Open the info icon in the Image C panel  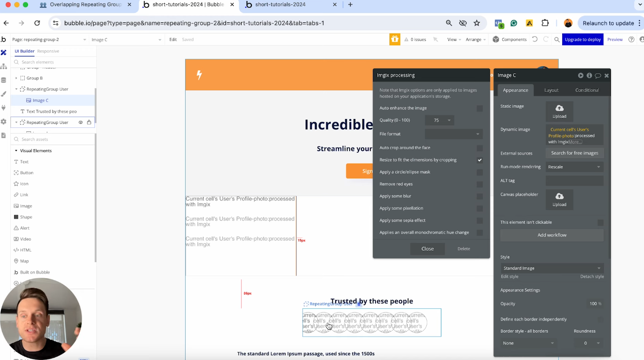pos(589,76)
